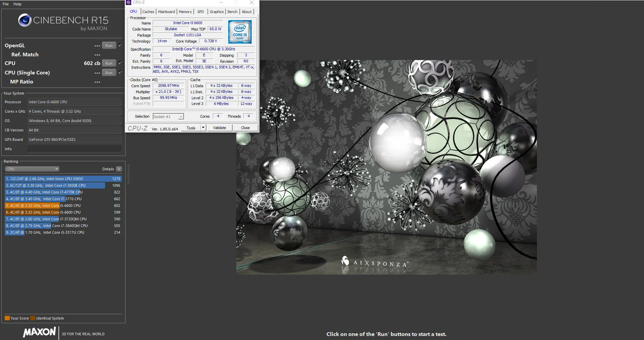Select the Graphics tab in CPU-Z
This screenshot has width=644, height=340.
[x=217, y=12]
